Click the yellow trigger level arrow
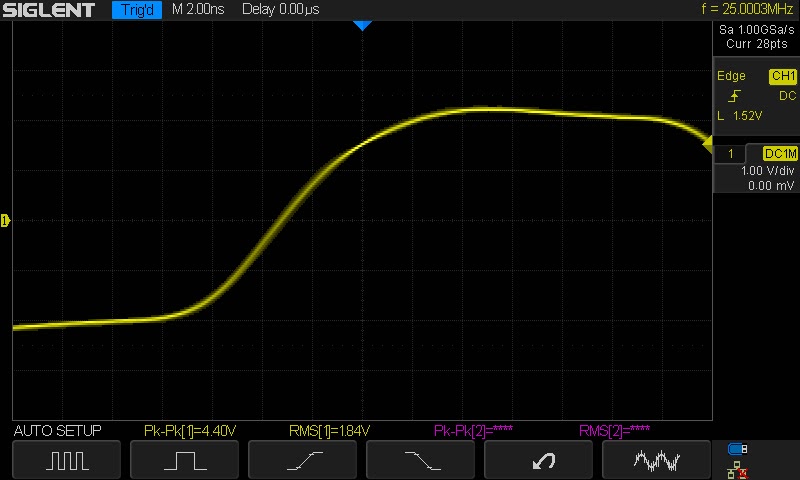Screen dimensions: 800x480 click(x=707, y=144)
